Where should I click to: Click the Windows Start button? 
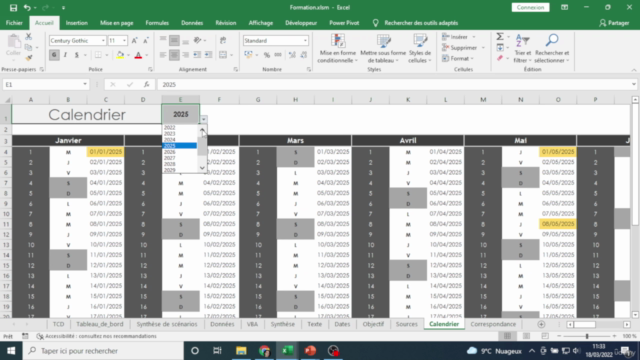[x=11, y=351]
